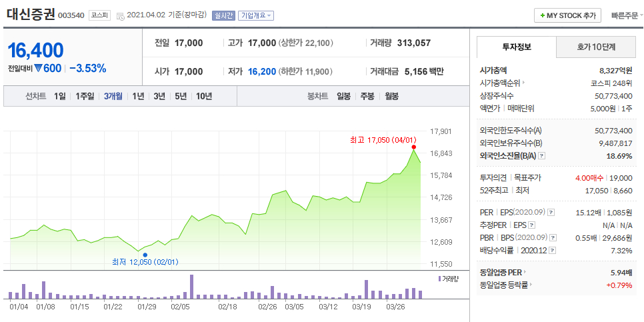
Task: Select the 1주일 line chart period
Action: pos(85,97)
